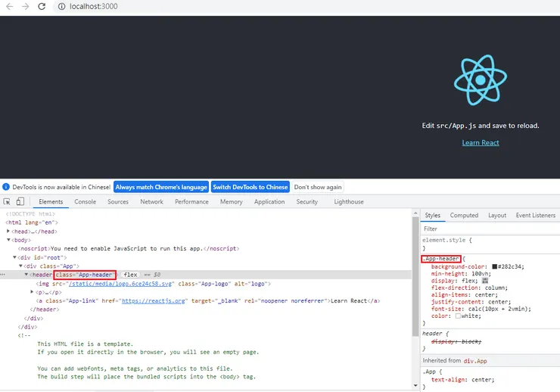Toggle the device toolbar icon
560x392 pixels.
pyautogui.click(x=20, y=202)
